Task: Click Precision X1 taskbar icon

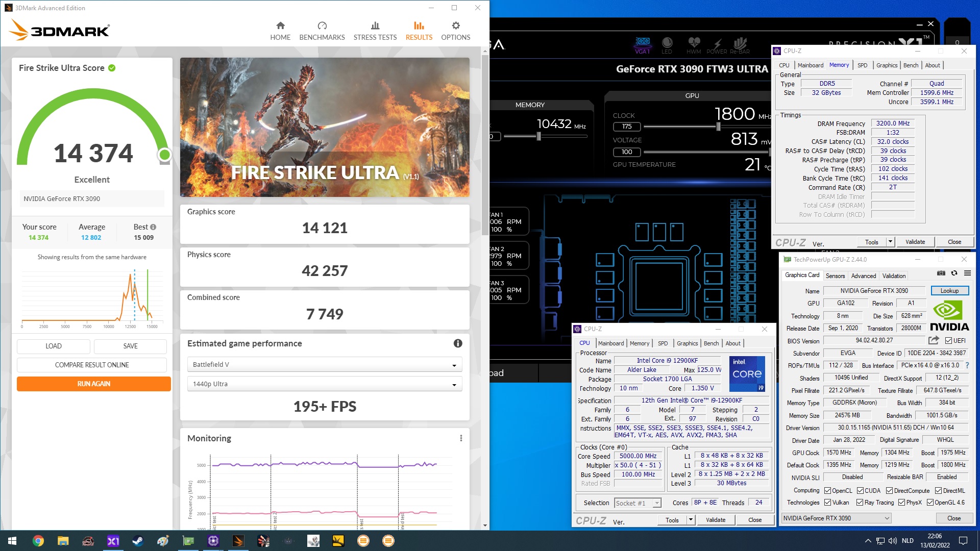Action: coord(113,541)
